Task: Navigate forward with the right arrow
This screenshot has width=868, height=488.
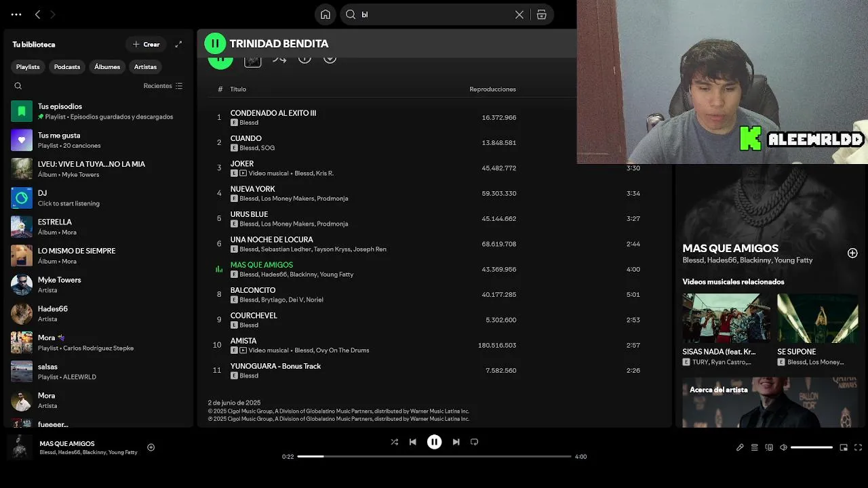Action: click(53, 14)
